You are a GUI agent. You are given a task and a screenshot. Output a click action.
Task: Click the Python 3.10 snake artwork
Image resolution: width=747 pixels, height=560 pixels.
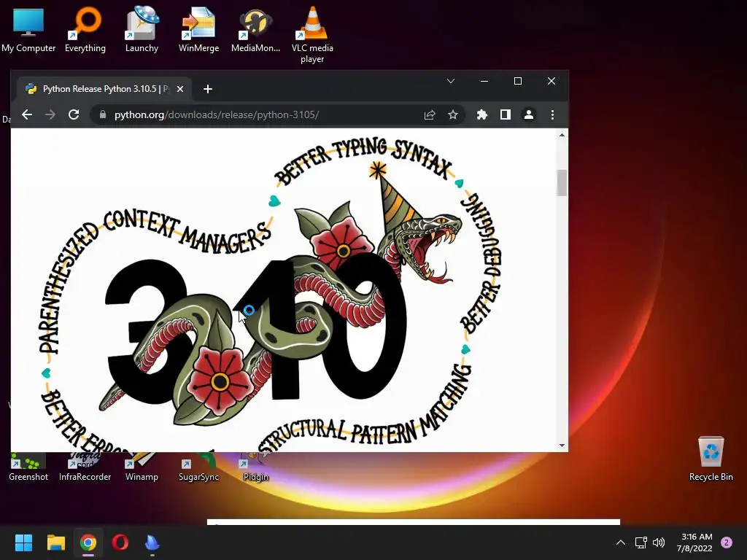point(269,295)
